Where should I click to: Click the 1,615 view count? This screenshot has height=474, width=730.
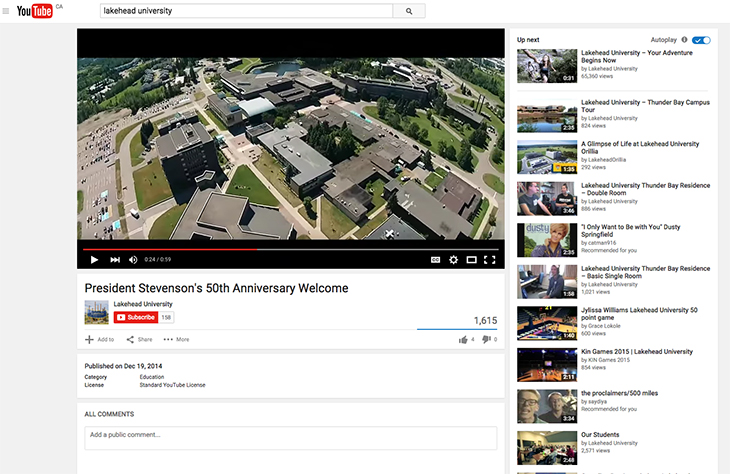coord(485,320)
